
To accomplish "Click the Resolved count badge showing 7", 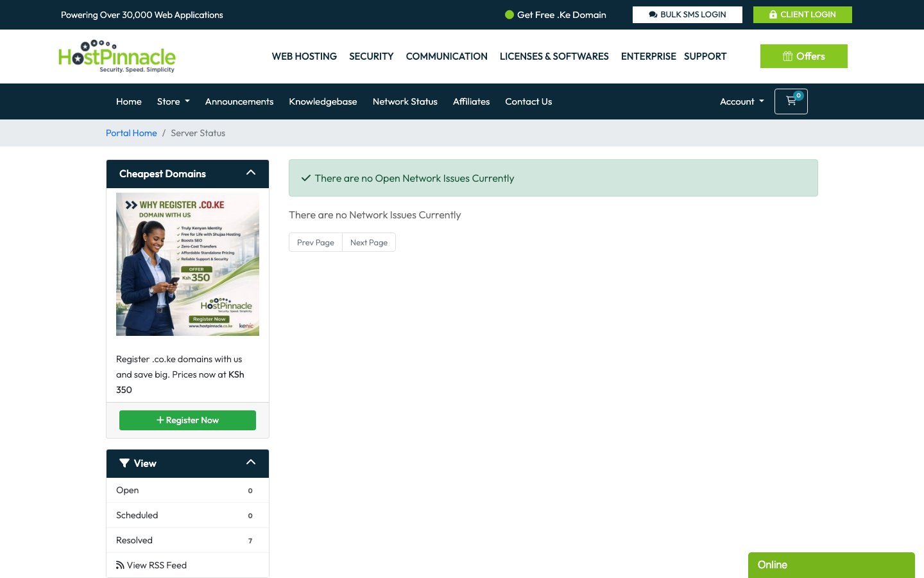I will pyautogui.click(x=250, y=541).
